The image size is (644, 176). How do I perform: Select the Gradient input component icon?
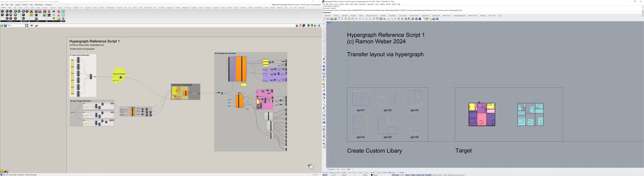(x=45, y=11)
